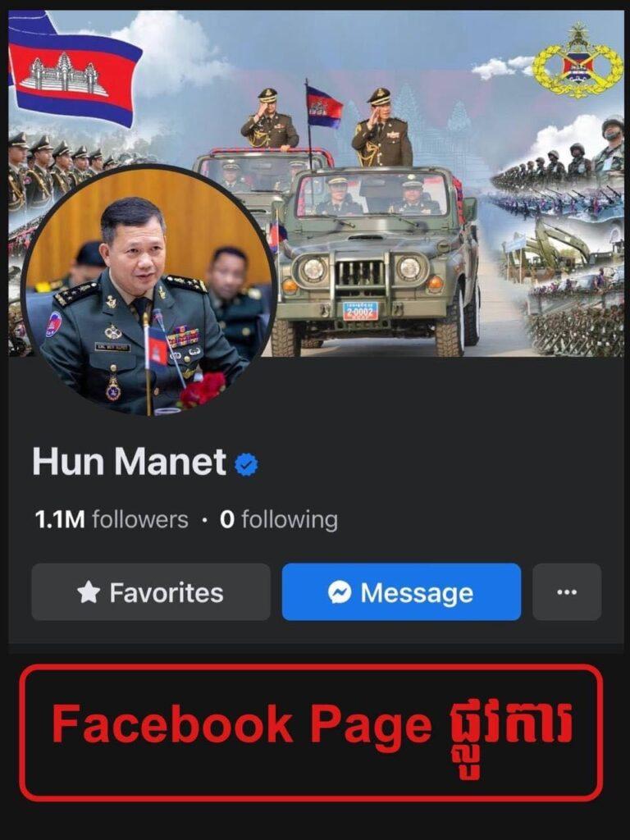Send a message via the blue Message button
The height and width of the screenshot is (840, 630).
click(x=401, y=592)
